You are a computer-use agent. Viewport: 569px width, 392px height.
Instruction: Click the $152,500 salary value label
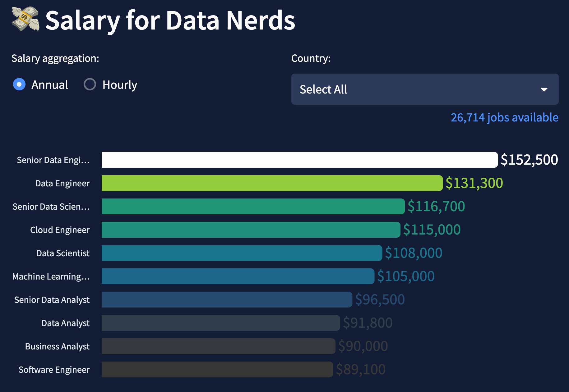(x=529, y=160)
